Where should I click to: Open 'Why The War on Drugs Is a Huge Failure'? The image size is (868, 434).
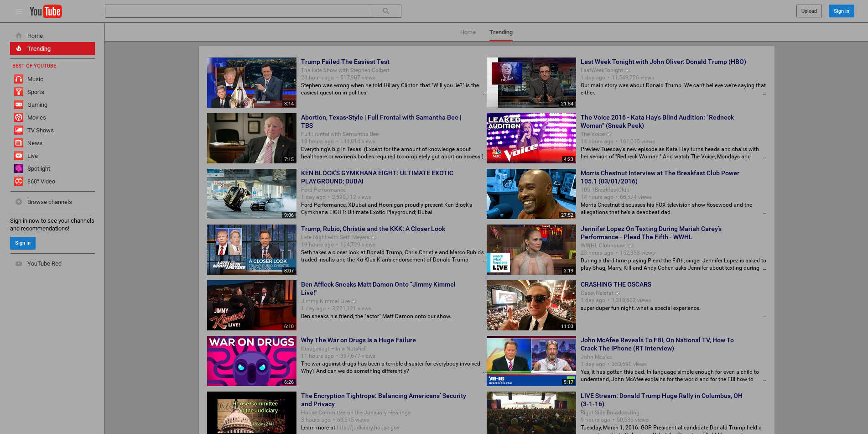click(x=359, y=340)
